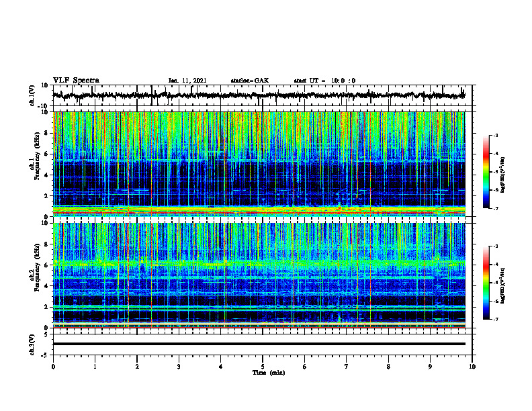The height and width of the screenshot is (411, 532).
Task: Click the ch.2 spectrogram panel
Action: 259,275
